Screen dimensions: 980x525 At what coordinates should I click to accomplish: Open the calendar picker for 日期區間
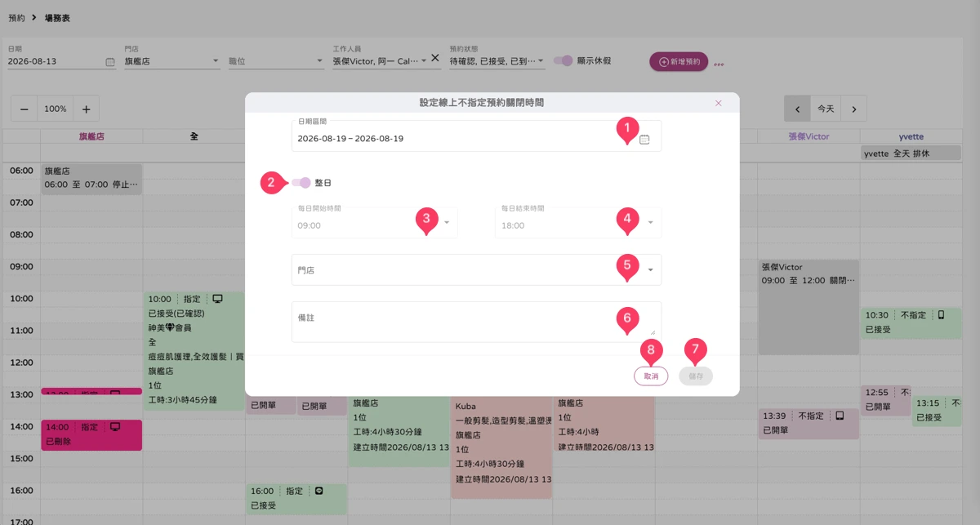644,140
